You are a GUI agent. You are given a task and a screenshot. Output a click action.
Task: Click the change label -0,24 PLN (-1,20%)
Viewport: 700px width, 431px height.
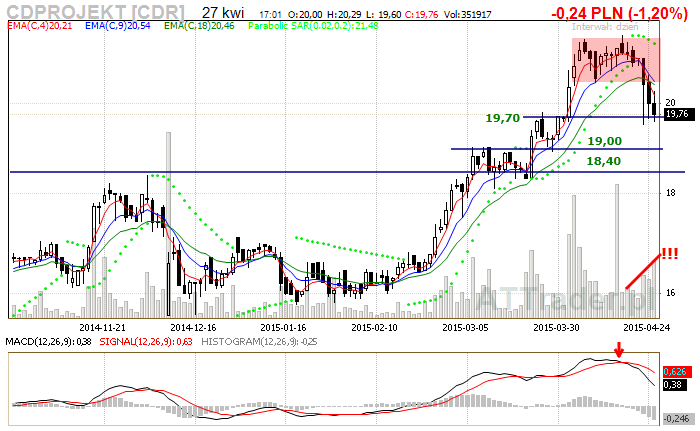(620, 13)
